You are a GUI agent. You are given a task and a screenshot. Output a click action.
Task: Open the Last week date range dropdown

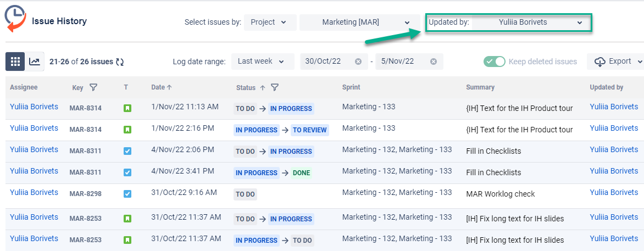pos(263,62)
